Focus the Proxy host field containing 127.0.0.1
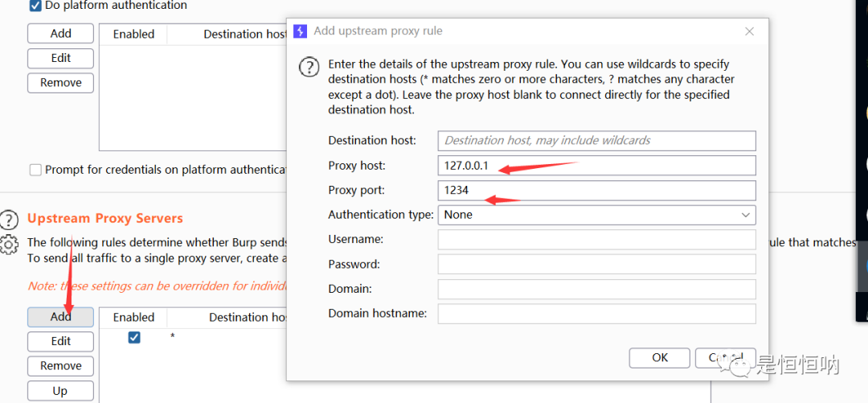868x403 pixels. (596, 166)
